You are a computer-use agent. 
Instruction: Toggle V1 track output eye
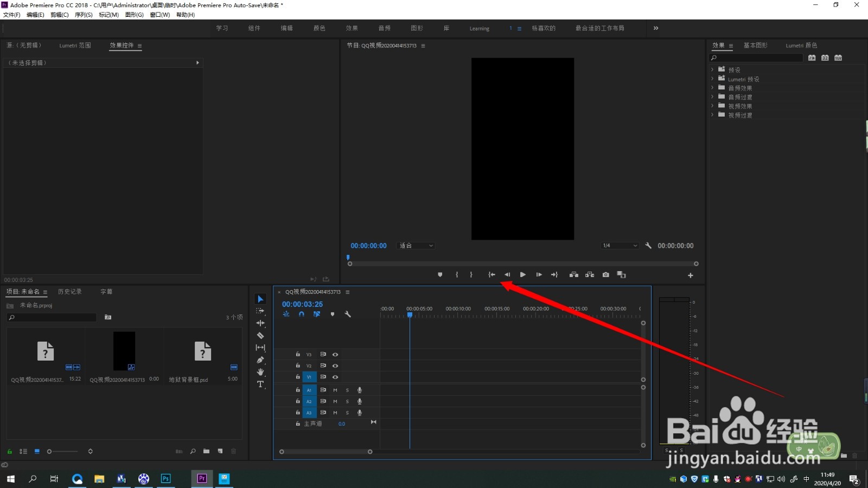point(335,377)
